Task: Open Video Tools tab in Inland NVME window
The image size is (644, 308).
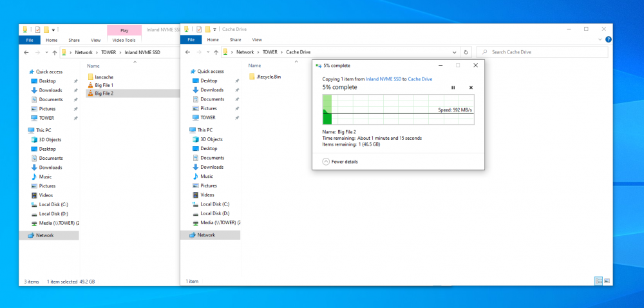Action: tap(124, 40)
